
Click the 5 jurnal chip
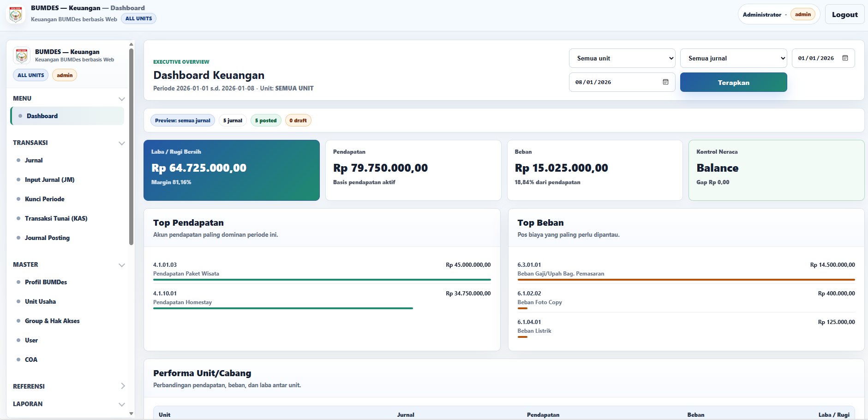[233, 120]
